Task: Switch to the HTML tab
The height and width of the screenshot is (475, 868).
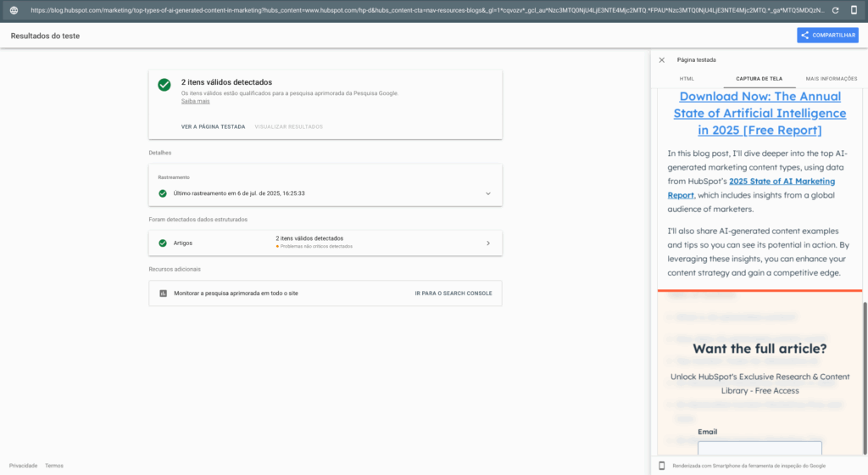Action: tap(687, 78)
